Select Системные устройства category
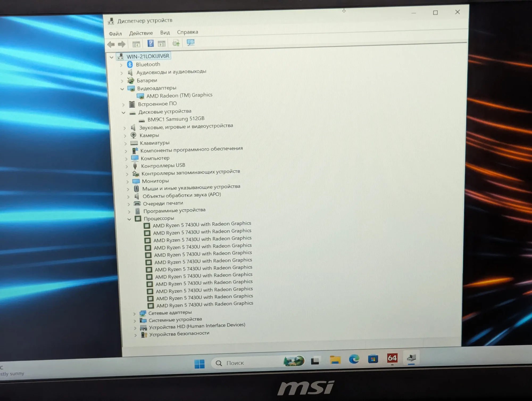This screenshot has width=532, height=401. tap(175, 320)
